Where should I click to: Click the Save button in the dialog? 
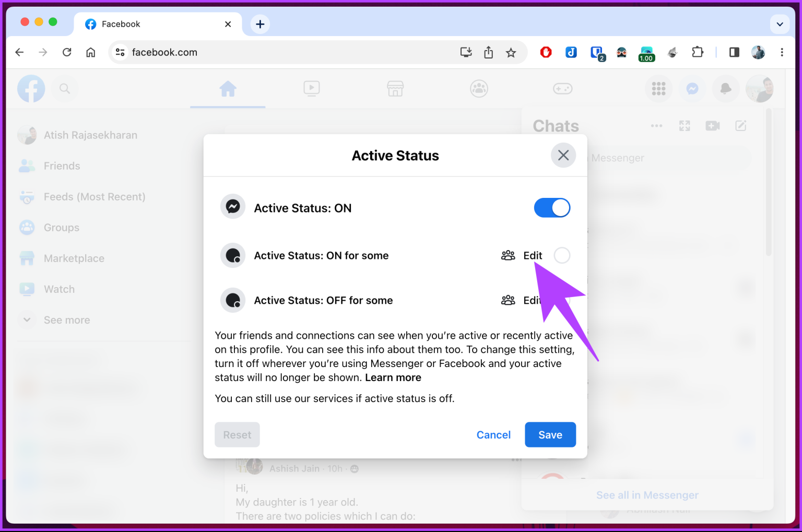[550, 434]
